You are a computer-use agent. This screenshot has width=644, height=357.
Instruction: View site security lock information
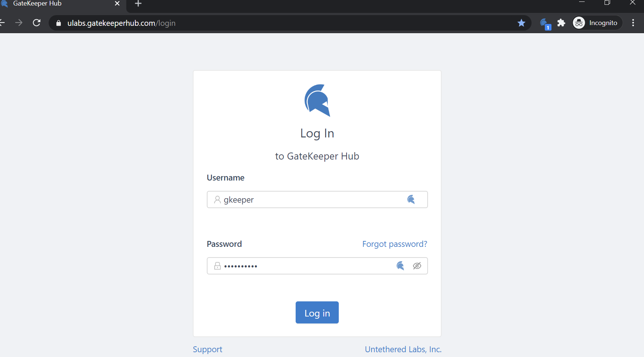click(59, 23)
